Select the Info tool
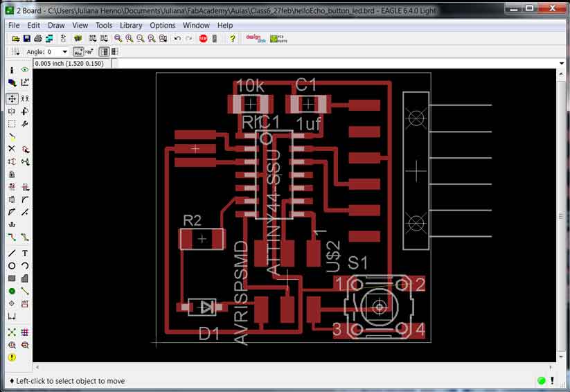This screenshot has width=570, height=392. click(12, 70)
